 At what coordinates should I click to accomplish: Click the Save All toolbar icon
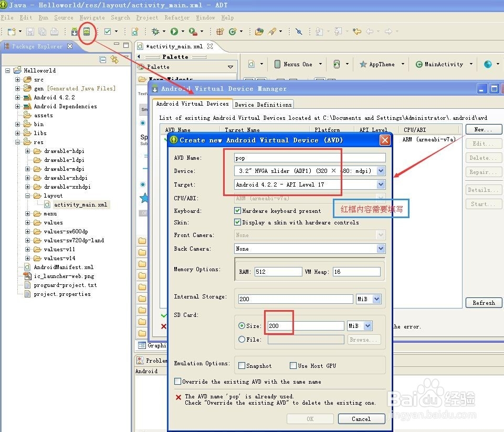42,32
